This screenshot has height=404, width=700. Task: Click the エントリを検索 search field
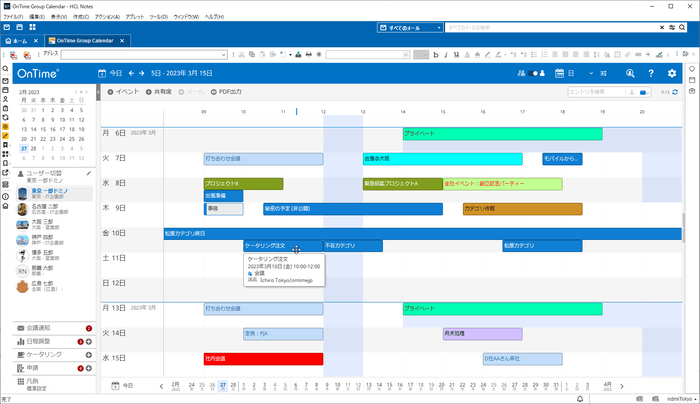(x=600, y=91)
